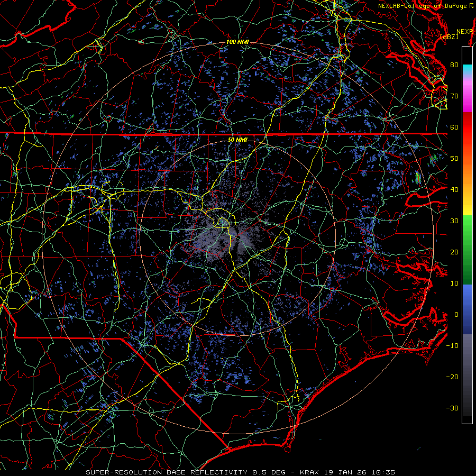Select the -20 dBZ scale value

(452, 377)
